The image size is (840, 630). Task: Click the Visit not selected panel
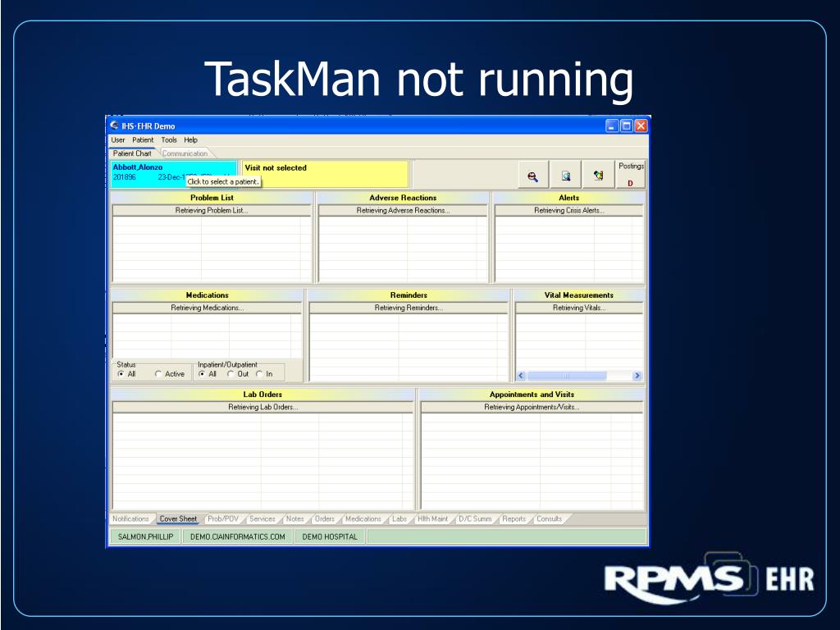click(325, 174)
